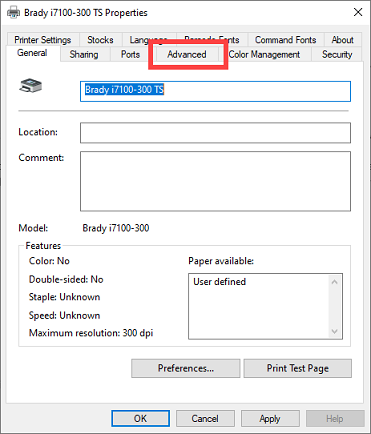371x434 pixels.
Task: Click into the Location field
Action: [x=215, y=133]
